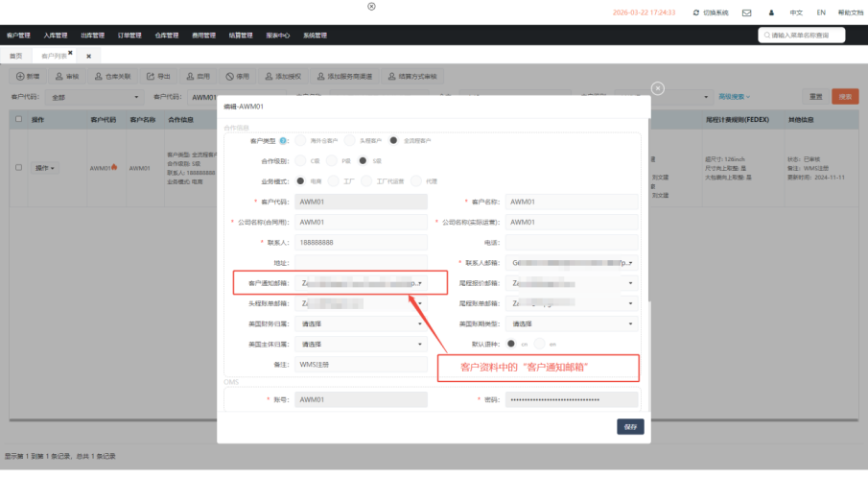Image resolution: width=868 pixels, height=478 pixels.
Task: Select the P级 cooperation level radio
Action: 331,160
